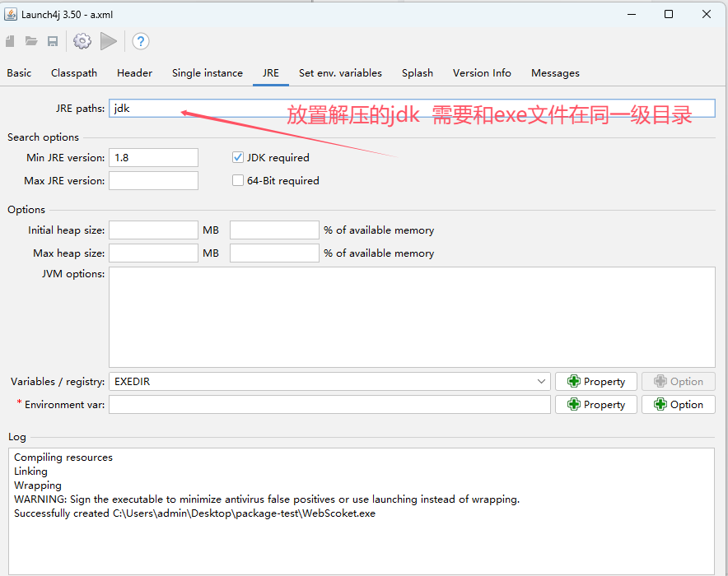Open About via the question mark icon
Viewport: 728px width, 576px height.
click(141, 41)
